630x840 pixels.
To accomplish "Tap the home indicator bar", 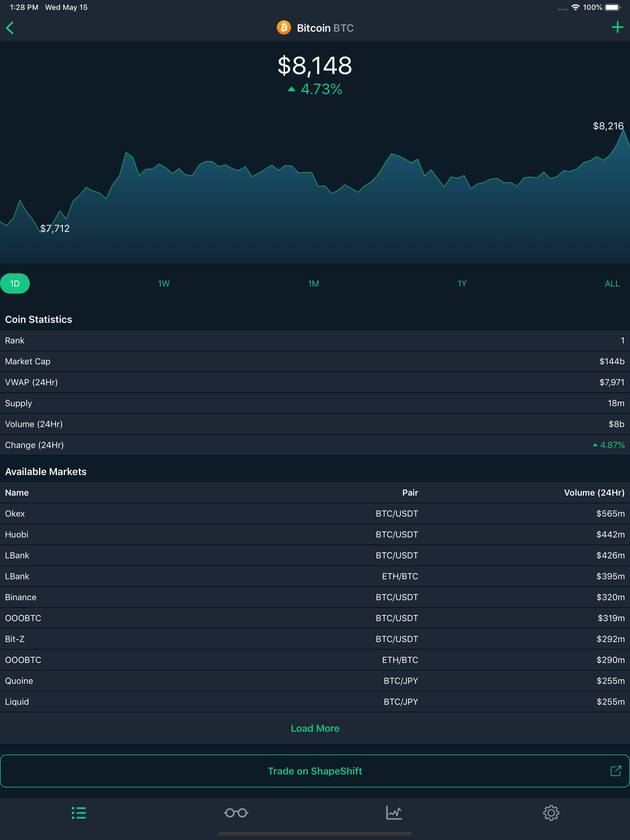I will [x=315, y=834].
